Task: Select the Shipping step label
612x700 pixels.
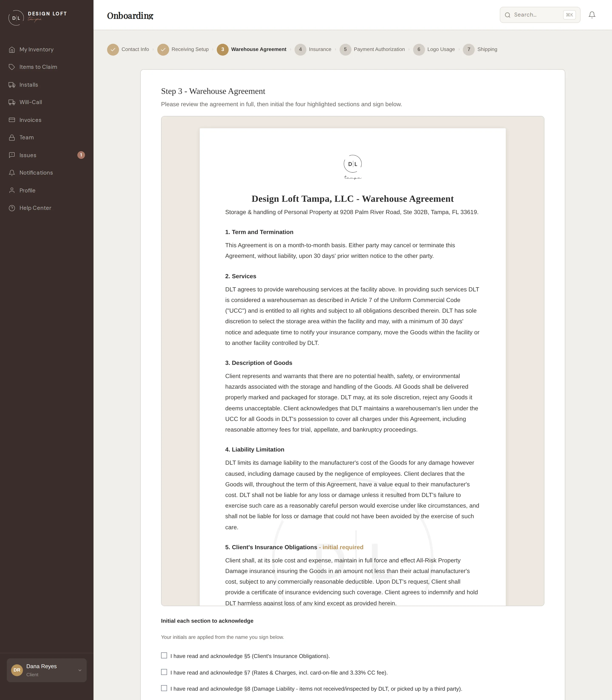Action: pyautogui.click(x=487, y=49)
